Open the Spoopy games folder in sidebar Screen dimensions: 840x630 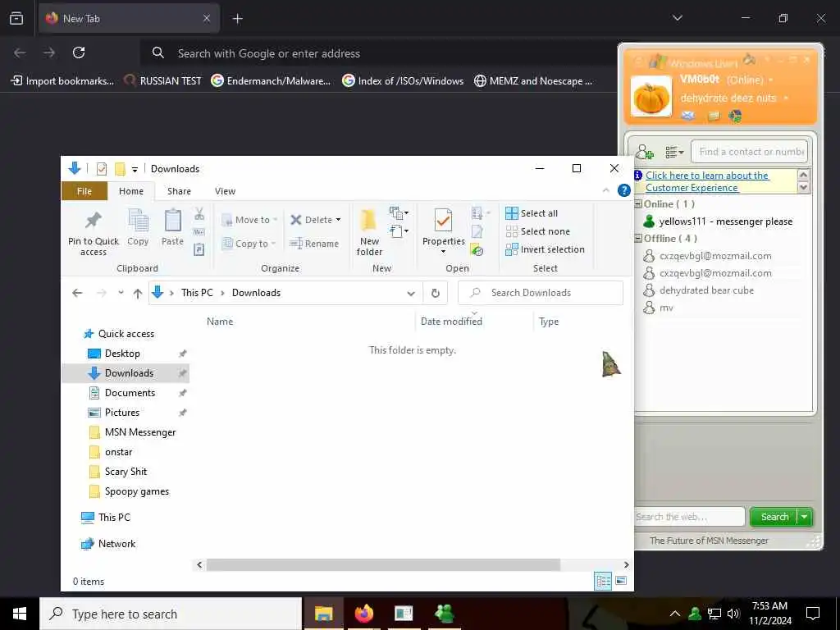click(137, 491)
